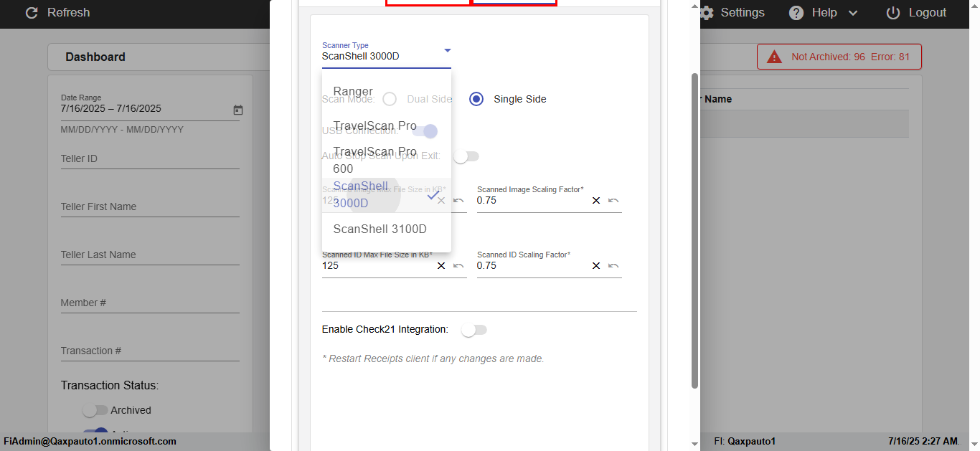The image size is (980, 451).
Task: Toggle the USB Connection switch
Action: click(x=425, y=131)
